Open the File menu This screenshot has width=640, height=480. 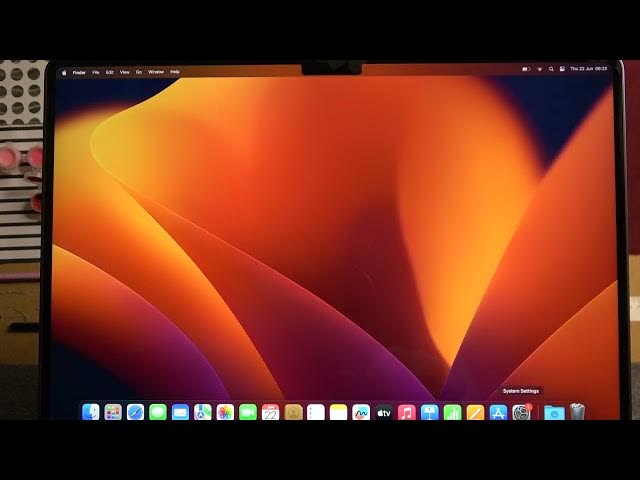(96, 72)
